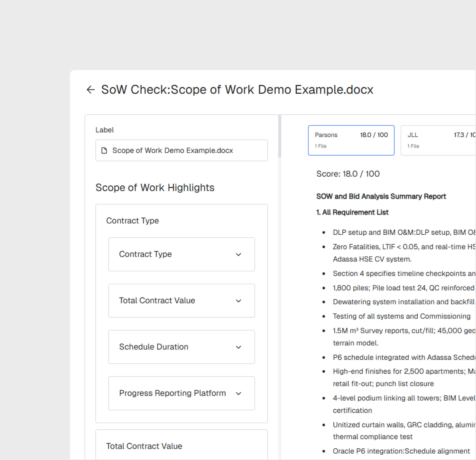Select the Parsons bidder tab
Screen dimensions: 476x460
tap(351, 140)
